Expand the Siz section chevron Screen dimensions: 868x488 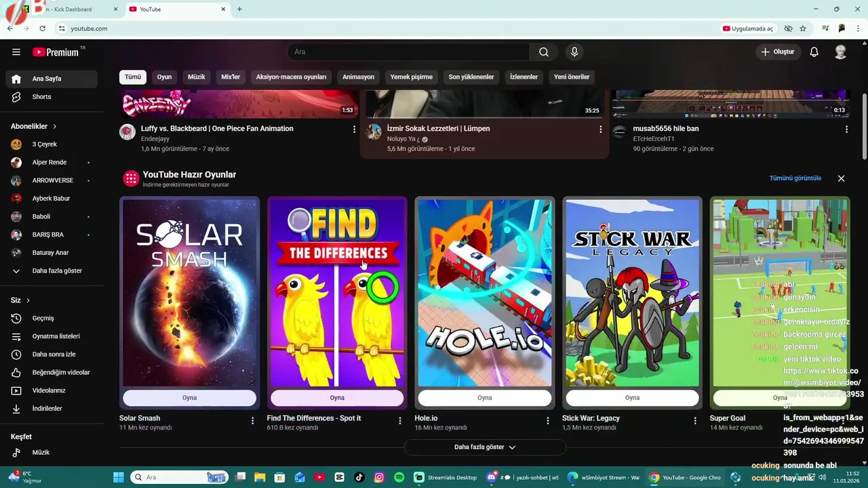coord(28,300)
